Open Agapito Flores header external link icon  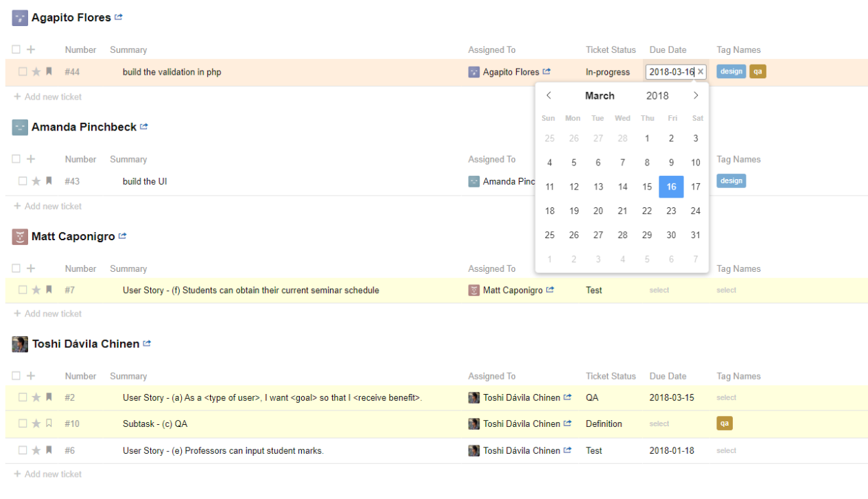[x=119, y=17]
